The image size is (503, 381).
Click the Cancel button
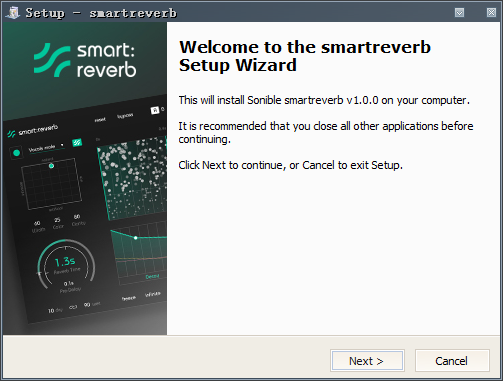[452, 361]
